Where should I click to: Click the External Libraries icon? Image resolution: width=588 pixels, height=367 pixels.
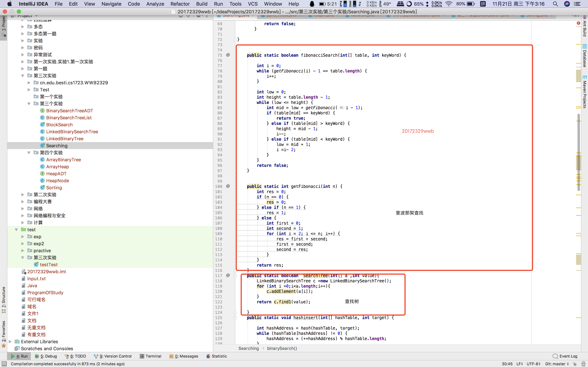click(x=17, y=341)
